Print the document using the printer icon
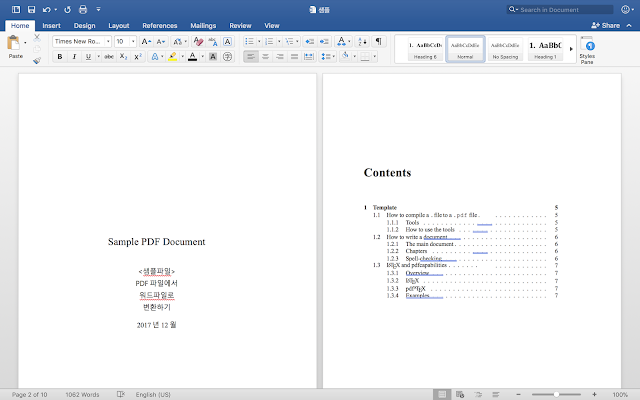The width and height of the screenshot is (640, 400). click(83, 9)
